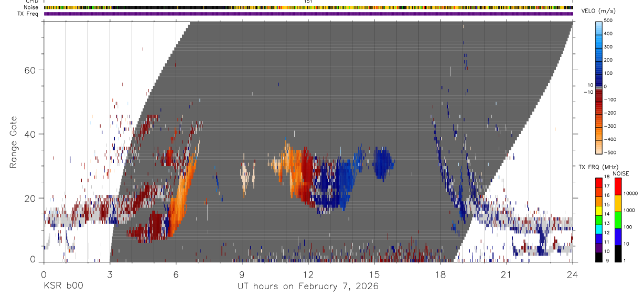This screenshot has width=644, height=297.
Task: Click the x-axis tick label '6'
Action: pyautogui.click(x=176, y=274)
